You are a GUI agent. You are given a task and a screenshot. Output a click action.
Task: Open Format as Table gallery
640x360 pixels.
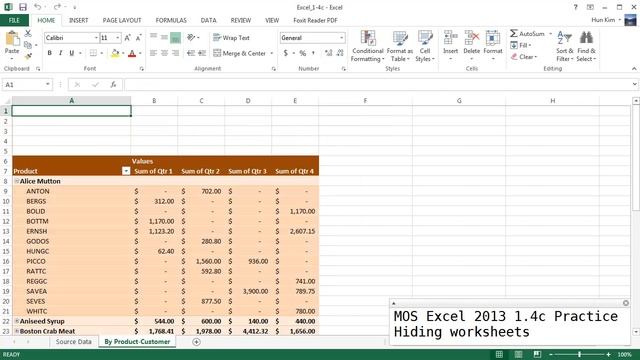(x=400, y=46)
